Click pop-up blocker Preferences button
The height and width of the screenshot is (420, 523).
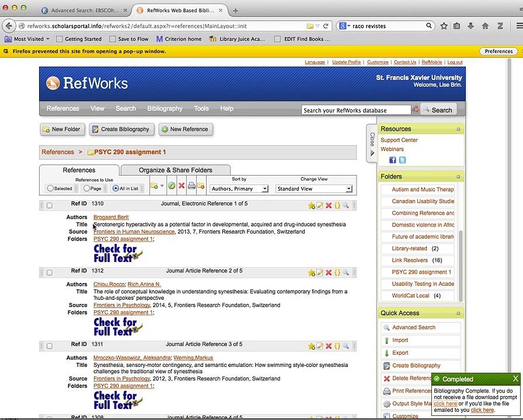498,51
